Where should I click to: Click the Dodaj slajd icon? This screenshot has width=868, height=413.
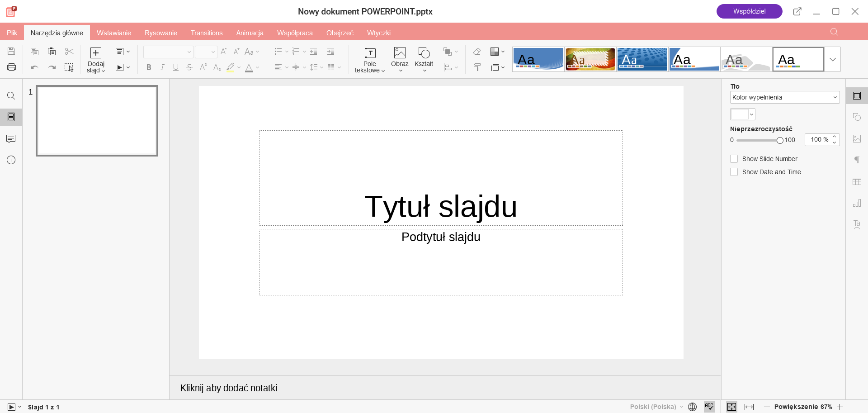96,53
